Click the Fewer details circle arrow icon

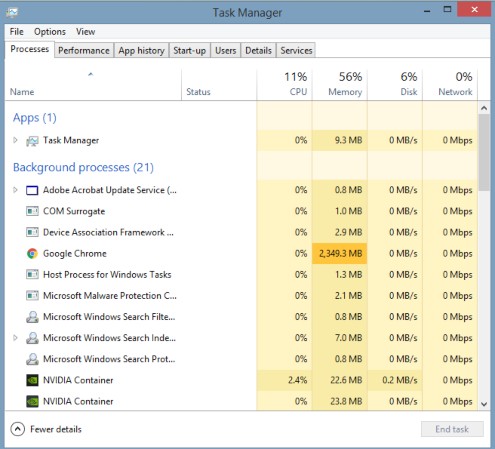click(x=18, y=429)
